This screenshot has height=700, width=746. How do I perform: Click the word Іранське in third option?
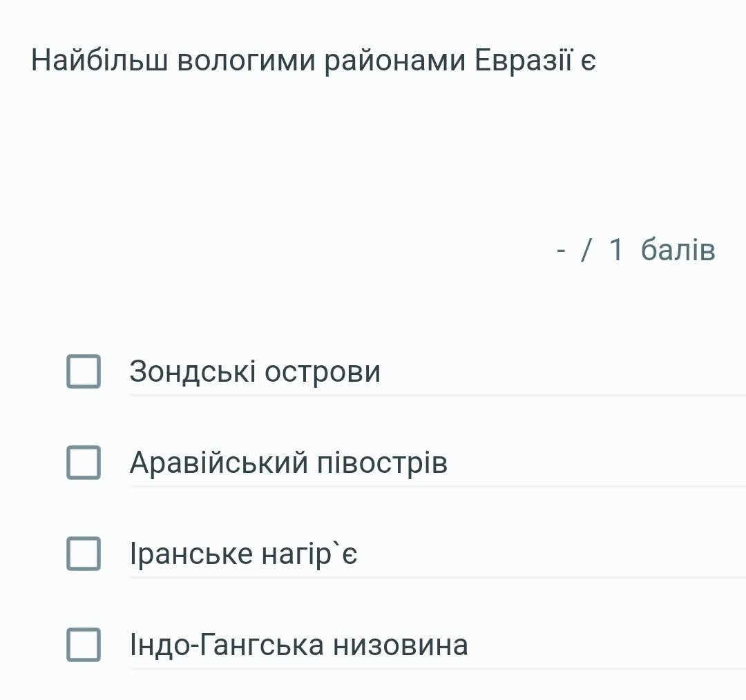191,554
